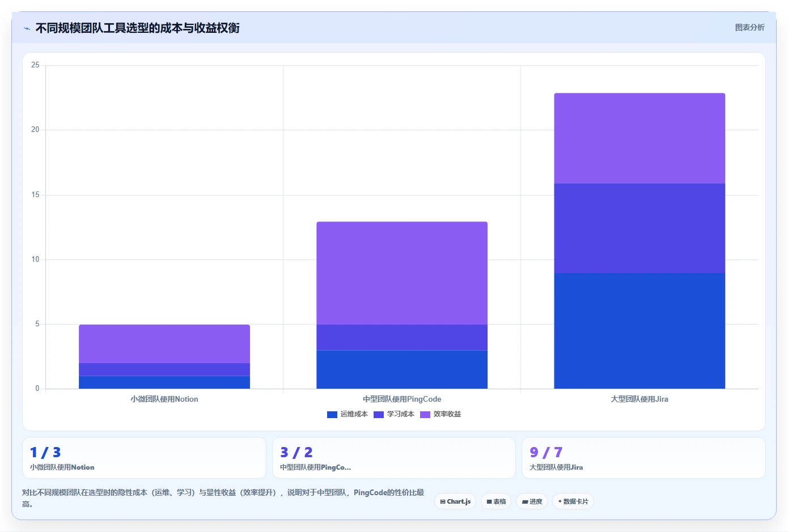Screen dimensions: 788x532
Task: Click the y-axis tick value 25
Action: 35,65
